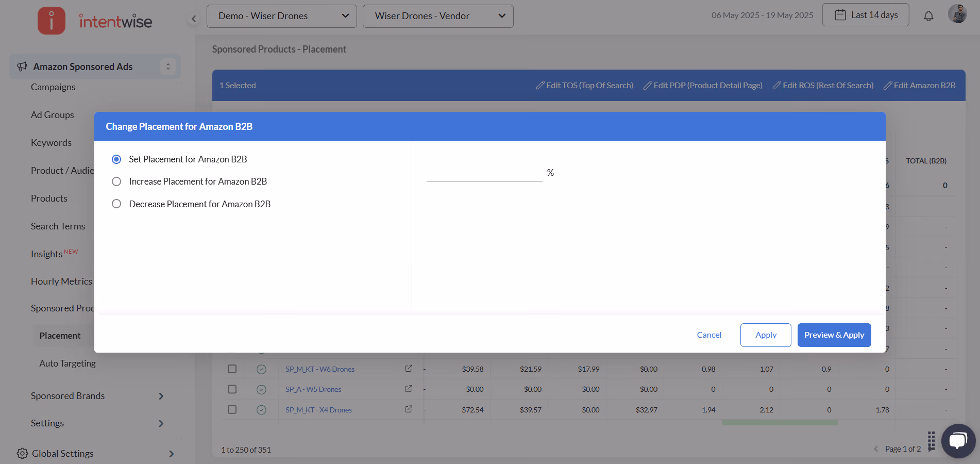Select Placement in the sidebar
Image resolution: width=980 pixels, height=464 pixels.
tap(60, 336)
